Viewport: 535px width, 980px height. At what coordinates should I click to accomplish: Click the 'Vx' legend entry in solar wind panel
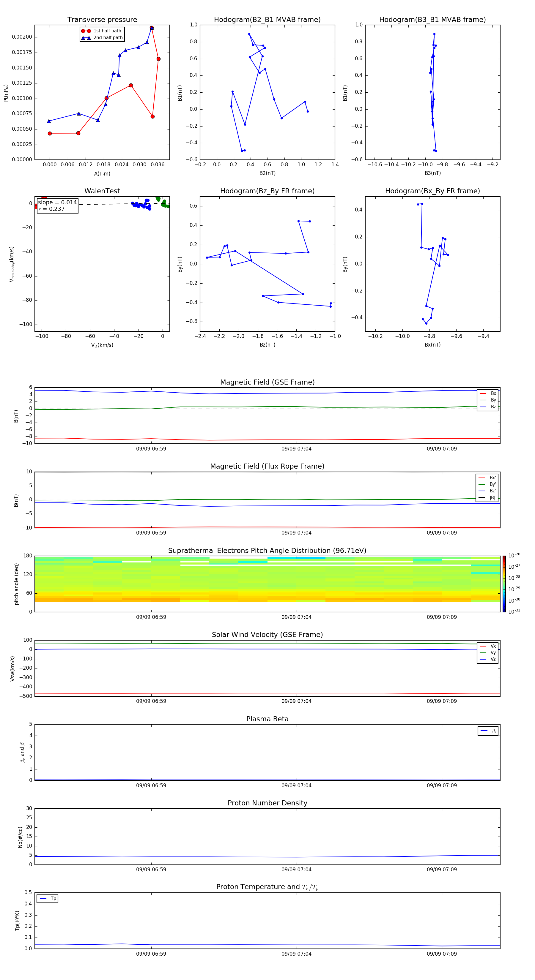[488, 646]
